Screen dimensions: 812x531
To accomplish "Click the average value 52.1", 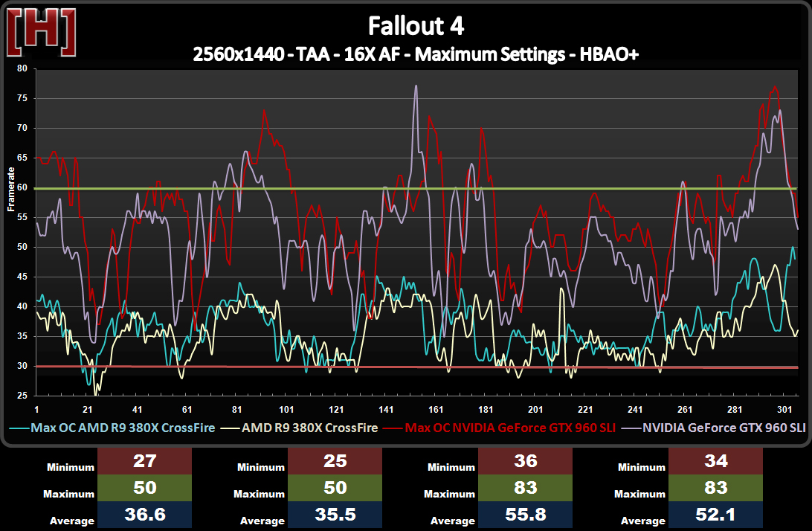I will 715,515.
